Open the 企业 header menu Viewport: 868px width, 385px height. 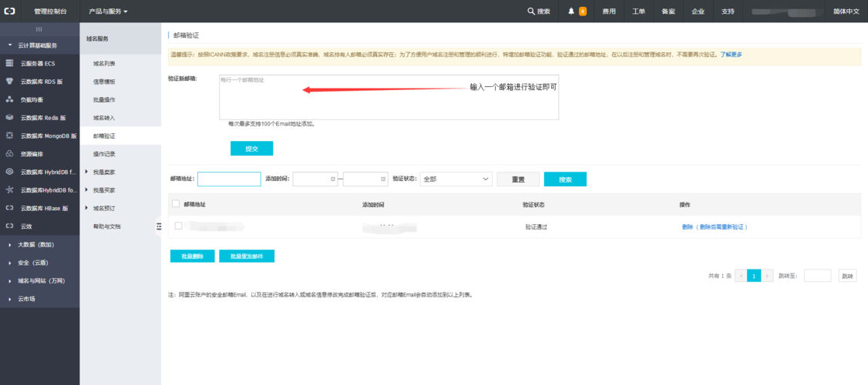click(698, 11)
